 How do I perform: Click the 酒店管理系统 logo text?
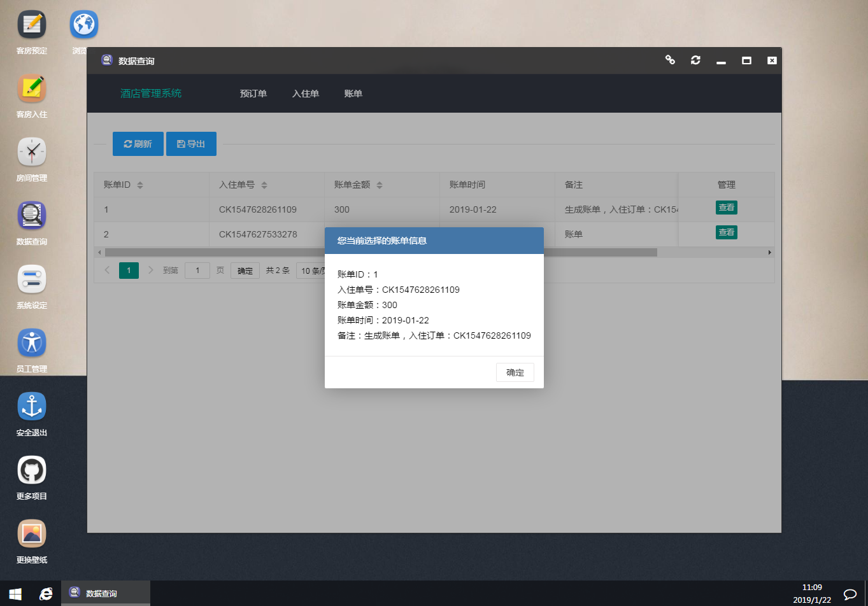click(151, 94)
